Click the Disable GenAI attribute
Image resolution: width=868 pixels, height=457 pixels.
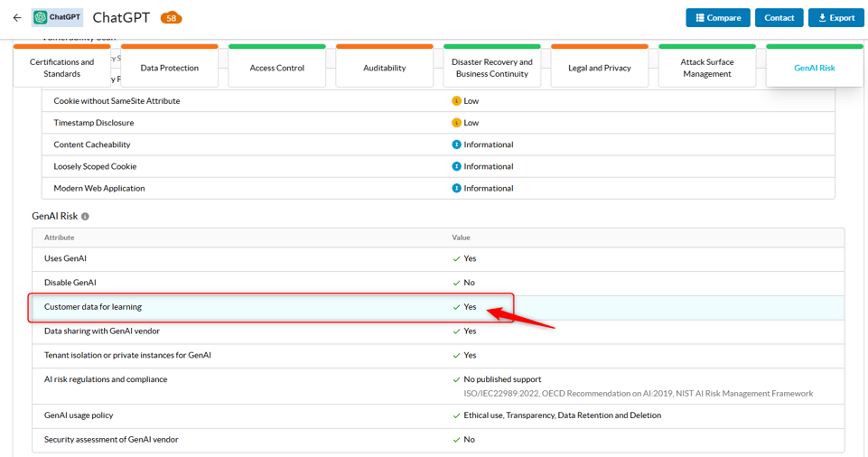70,283
